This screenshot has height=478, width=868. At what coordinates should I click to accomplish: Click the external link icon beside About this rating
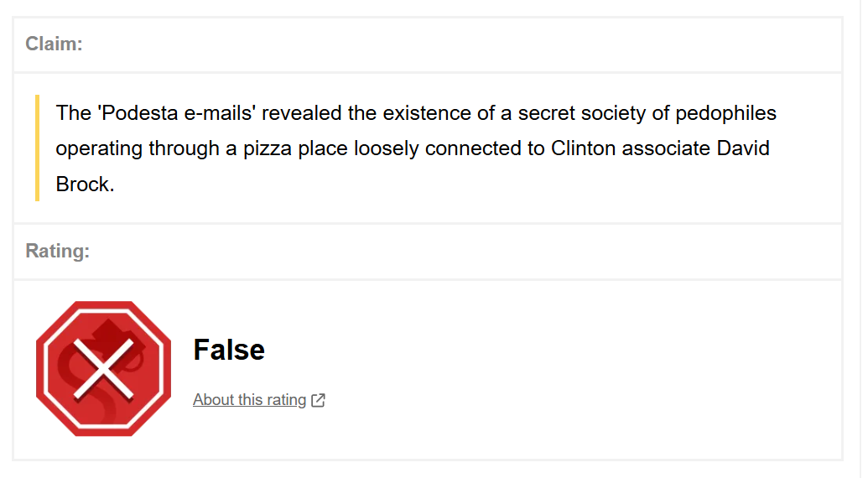318,400
